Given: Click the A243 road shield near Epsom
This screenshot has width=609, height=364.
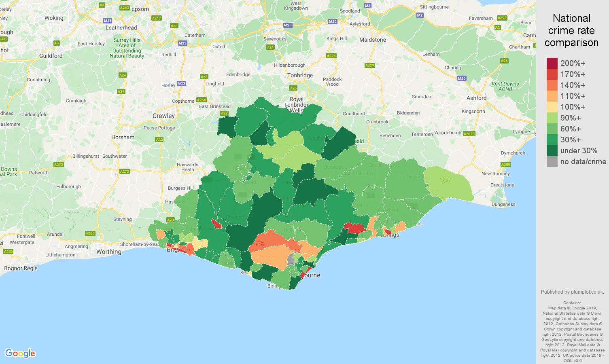Looking at the screenshot, I should click(125, 8).
